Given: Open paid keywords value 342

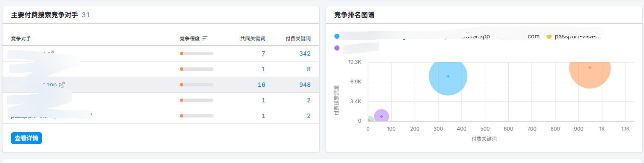Looking at the screenshot, I should point(305,53).
